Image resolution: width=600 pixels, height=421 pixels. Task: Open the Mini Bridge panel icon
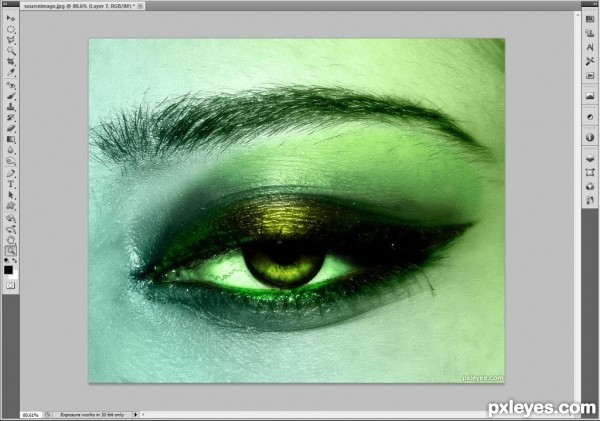pos(590,19)
